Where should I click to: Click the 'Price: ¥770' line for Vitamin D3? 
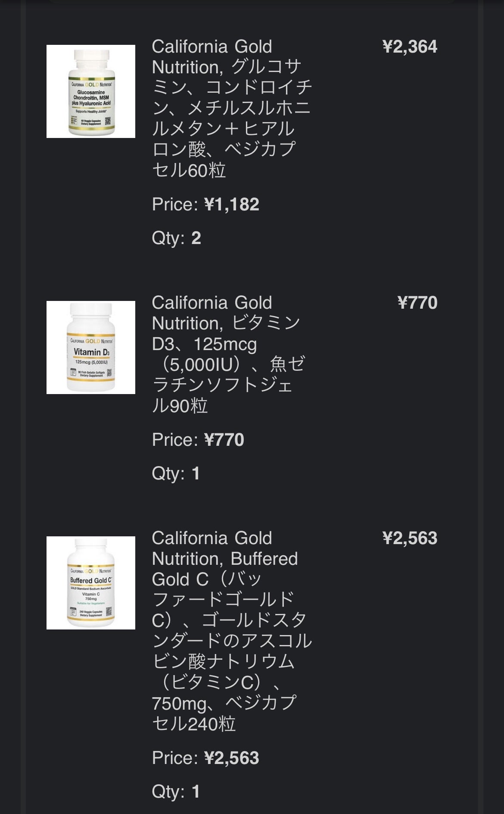click(198, 440)
